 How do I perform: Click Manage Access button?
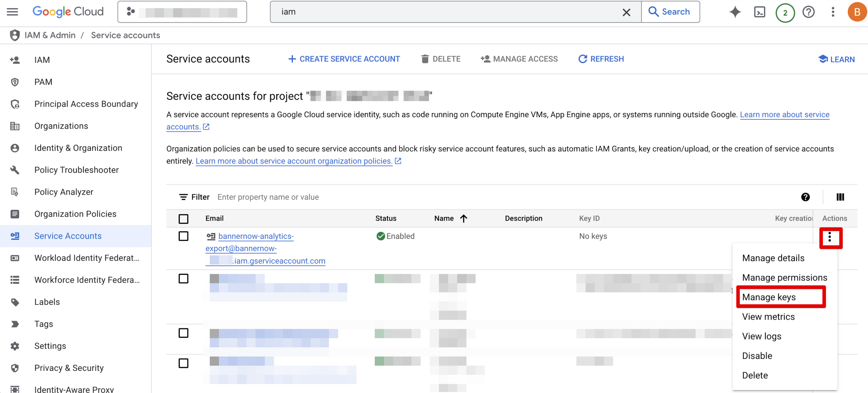click(519, 59)
